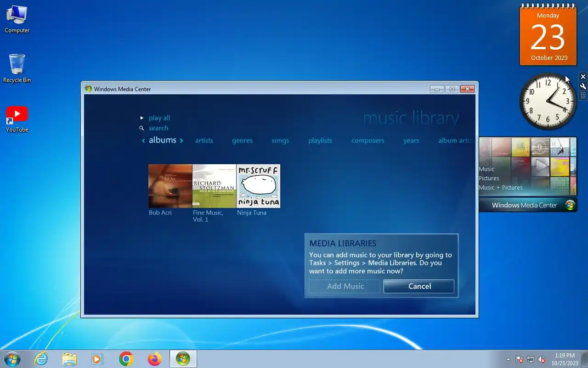The height and width of the screenshot is (368, 588).
Task: Open Windows Media Player from taskbar
Action: (x=97, y=359)
